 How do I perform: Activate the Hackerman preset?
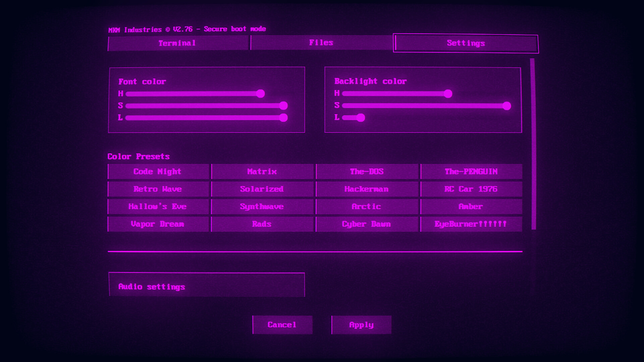[x=367, y=189]
